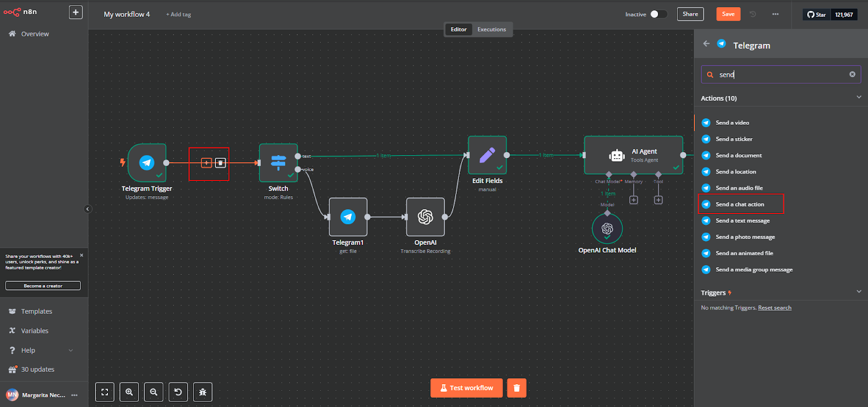Screen dimensions: 868x407
Task: Toggle the Inactive workflow switch
Action: (x=659, y=14)
